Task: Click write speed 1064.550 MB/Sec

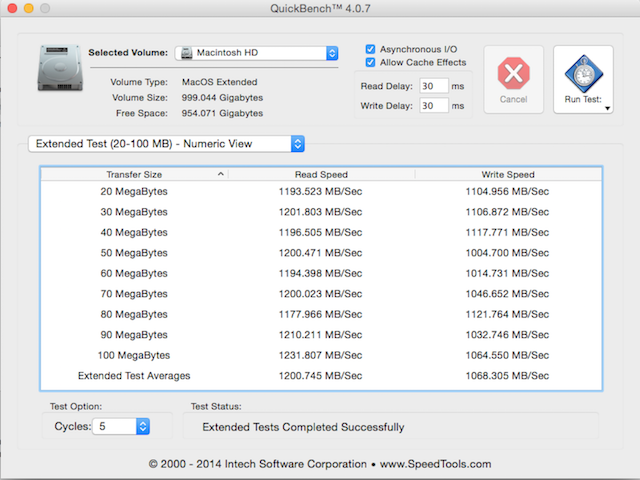Action: click(507, 355)
